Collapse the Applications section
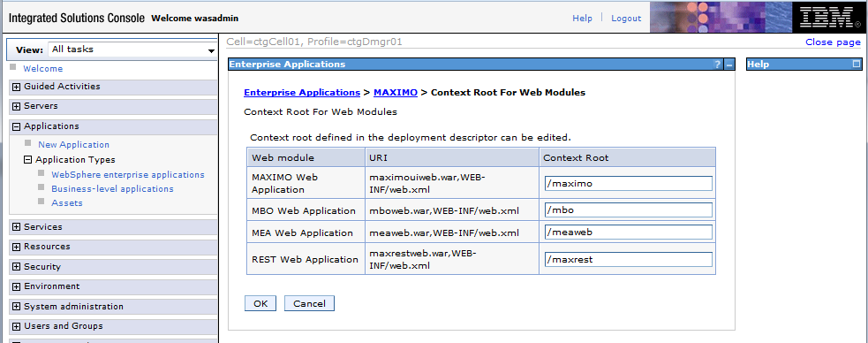 [x=16, y=127]
